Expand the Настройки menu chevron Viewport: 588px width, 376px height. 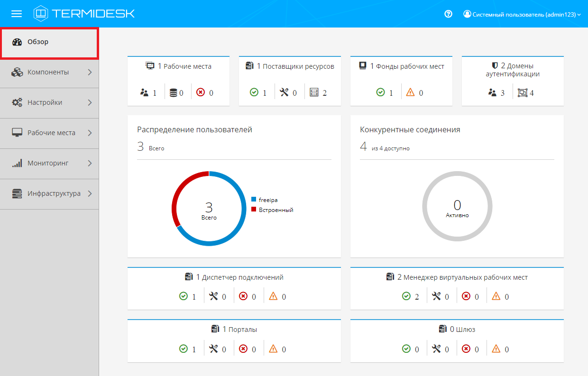(90, 102)
